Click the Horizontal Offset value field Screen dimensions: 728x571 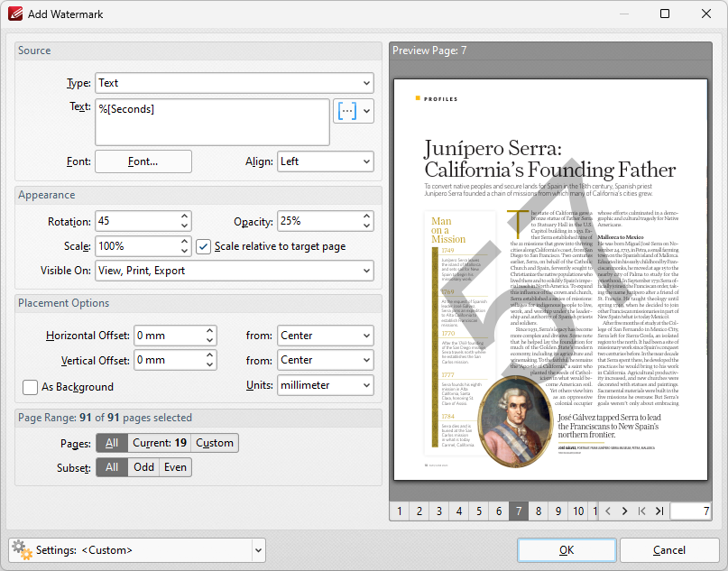tap(169, 336)
